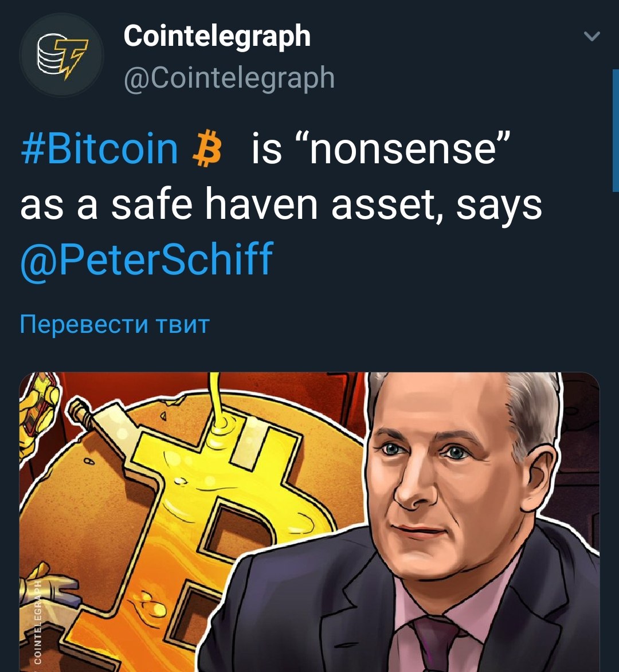Open the Bitcoin cartoon image in the tweet
Viewport: 619px width, 672px height.
pyautogui.click(x=309, y=522)
